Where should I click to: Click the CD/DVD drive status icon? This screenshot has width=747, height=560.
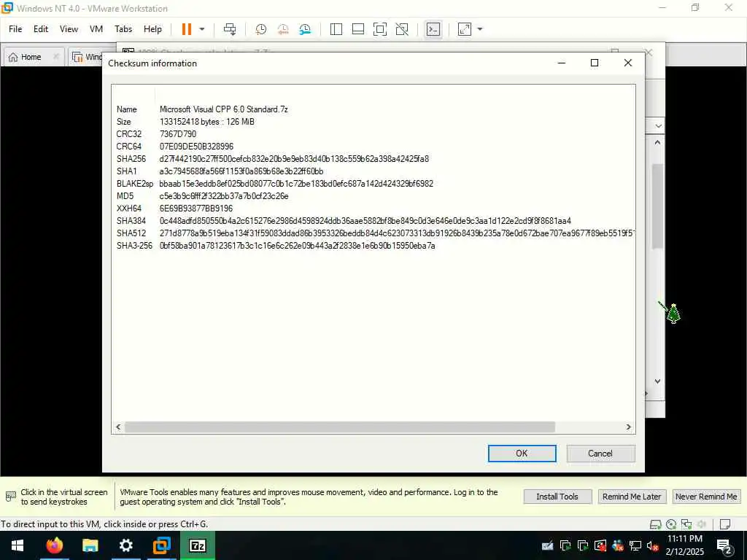point(671,524)
